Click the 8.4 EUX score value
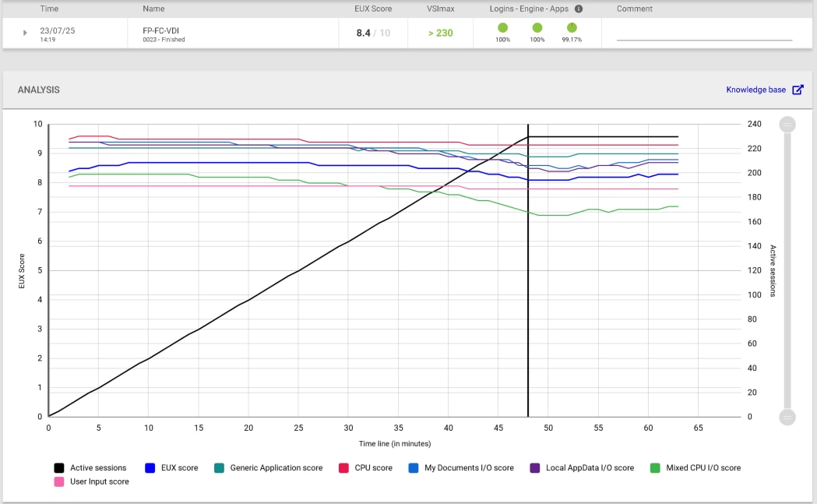Screen dimensions: 817x504 pos(363,33)
